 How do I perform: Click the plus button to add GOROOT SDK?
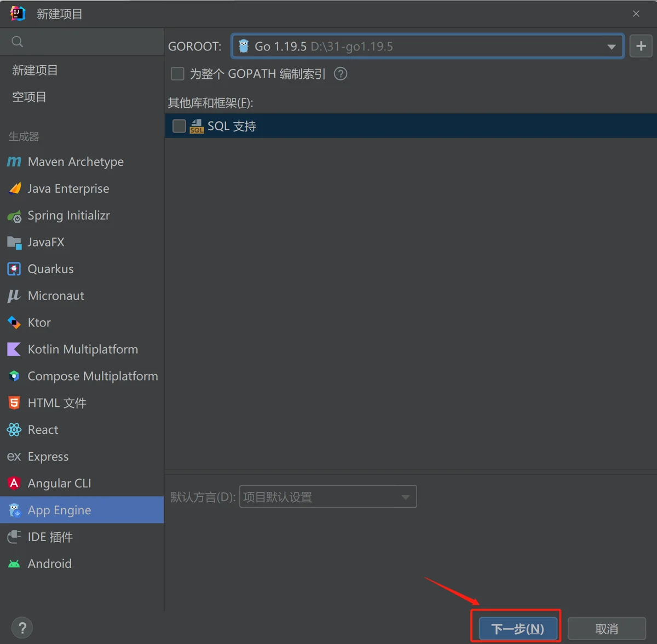(x=641, y=46)
